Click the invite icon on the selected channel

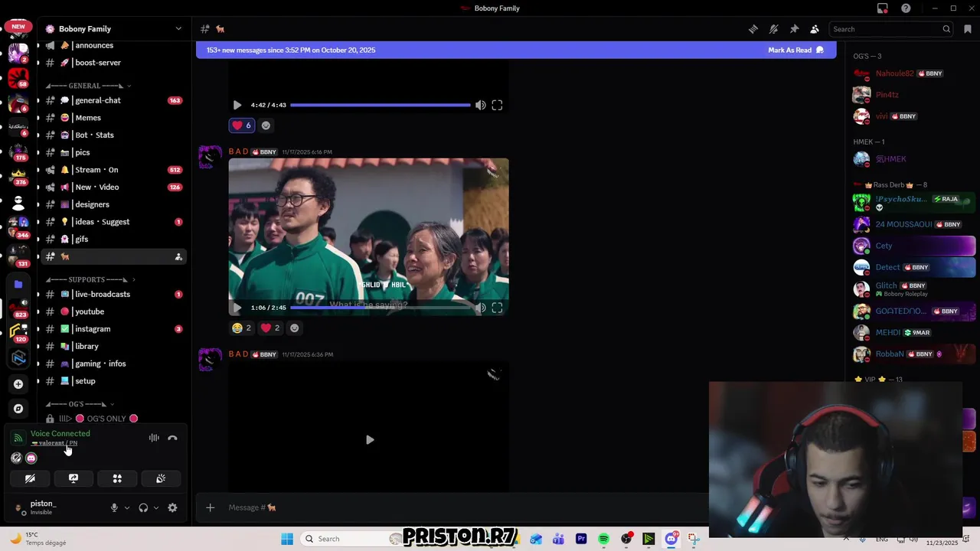[178, 256]
